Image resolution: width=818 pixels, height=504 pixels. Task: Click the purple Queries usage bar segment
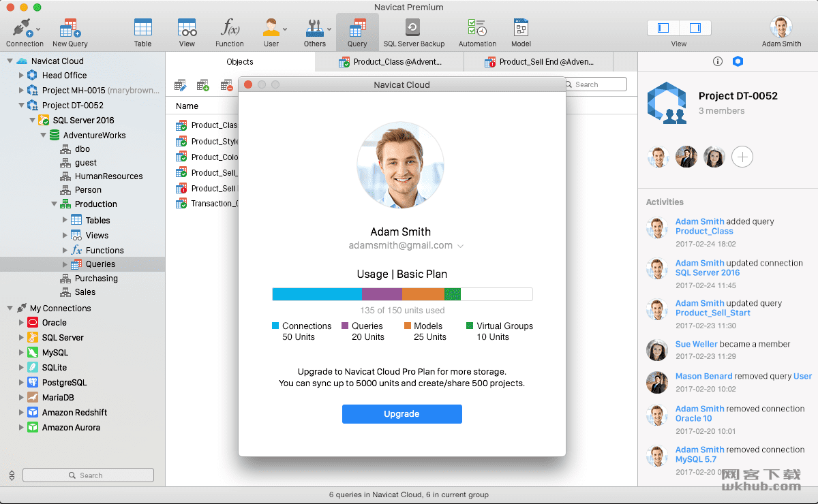pos(382,294)
